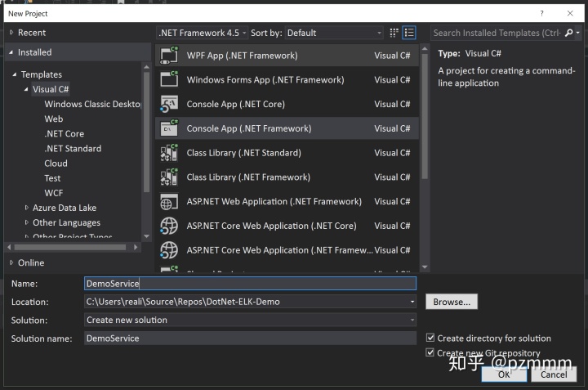Collapse the Visual C# tree node
This screenshot has height=390, width=588.
pyautogui.click(x=26, y=89)
